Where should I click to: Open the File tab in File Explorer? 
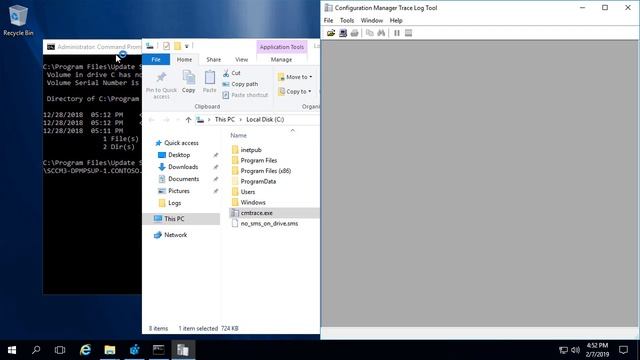coord(156,60)
